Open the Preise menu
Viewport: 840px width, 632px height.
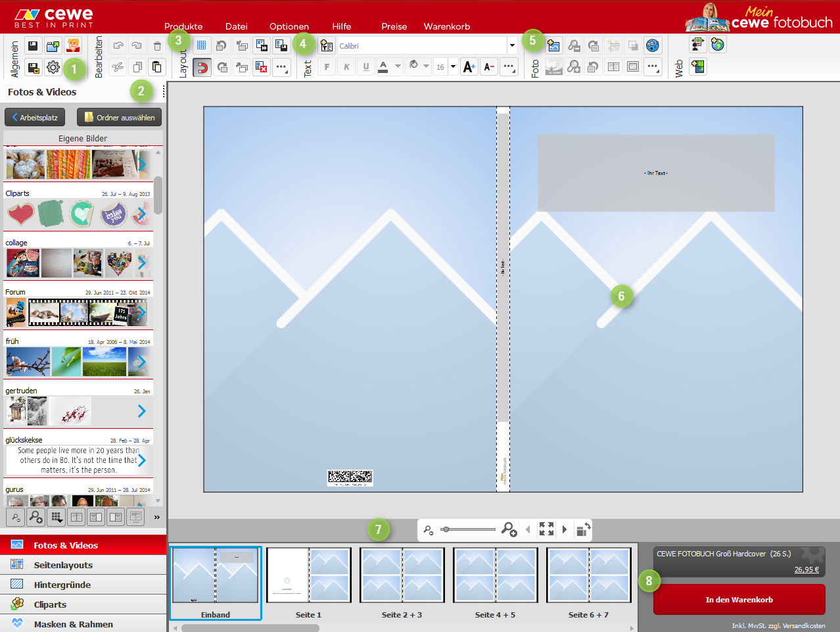click(394, 26)
